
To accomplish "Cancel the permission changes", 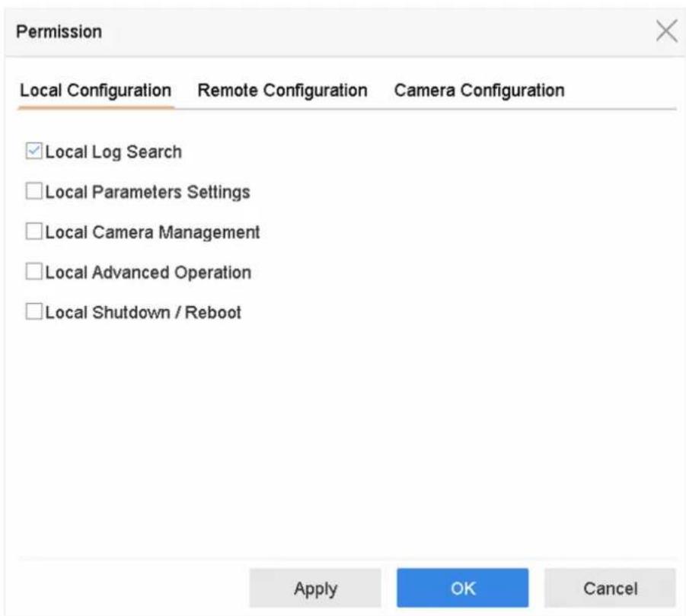I will pyautogui.click(x=610, y=588).
